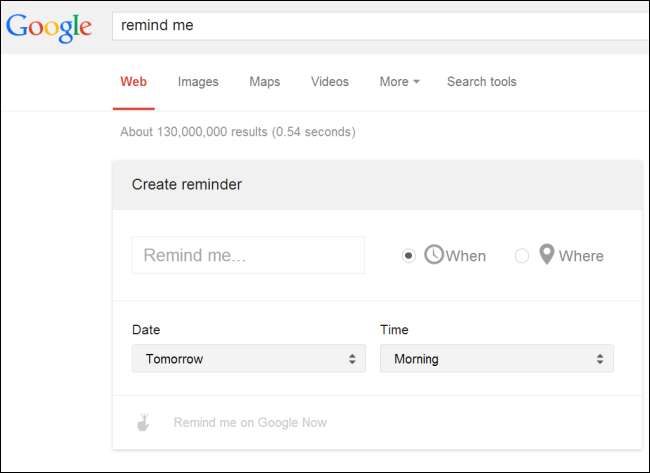Screen dimensions: 650x473
Task: Open Search tools
Action: click(482, 82)
